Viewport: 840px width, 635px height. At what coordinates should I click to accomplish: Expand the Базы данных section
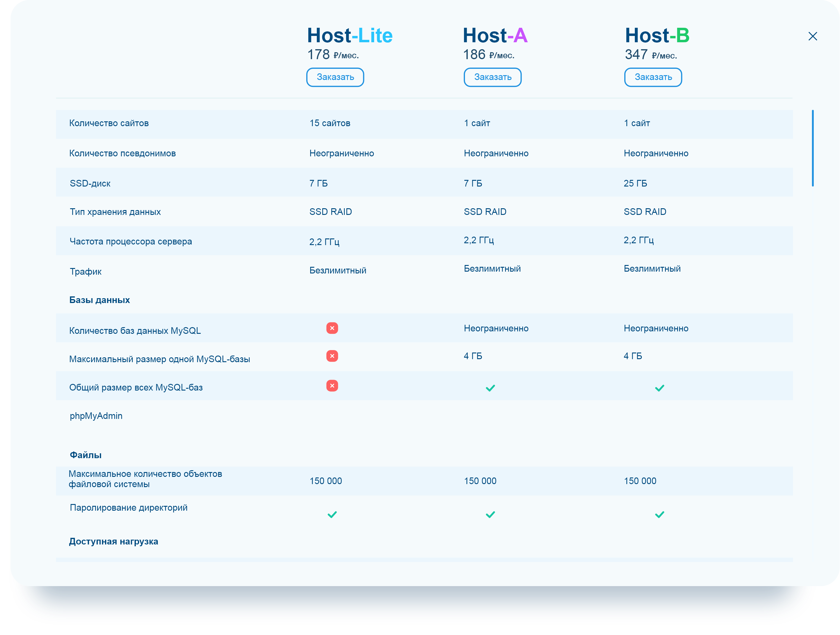click(x=100, y=300)
